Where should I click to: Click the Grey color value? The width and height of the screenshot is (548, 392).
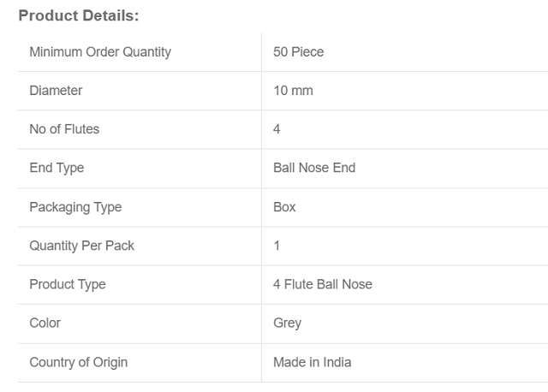coord(287,323)
